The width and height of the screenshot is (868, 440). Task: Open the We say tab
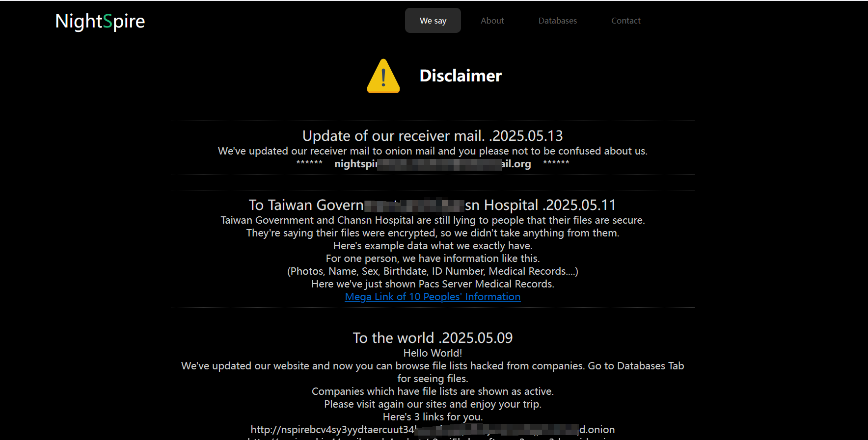tap(433, 21)
